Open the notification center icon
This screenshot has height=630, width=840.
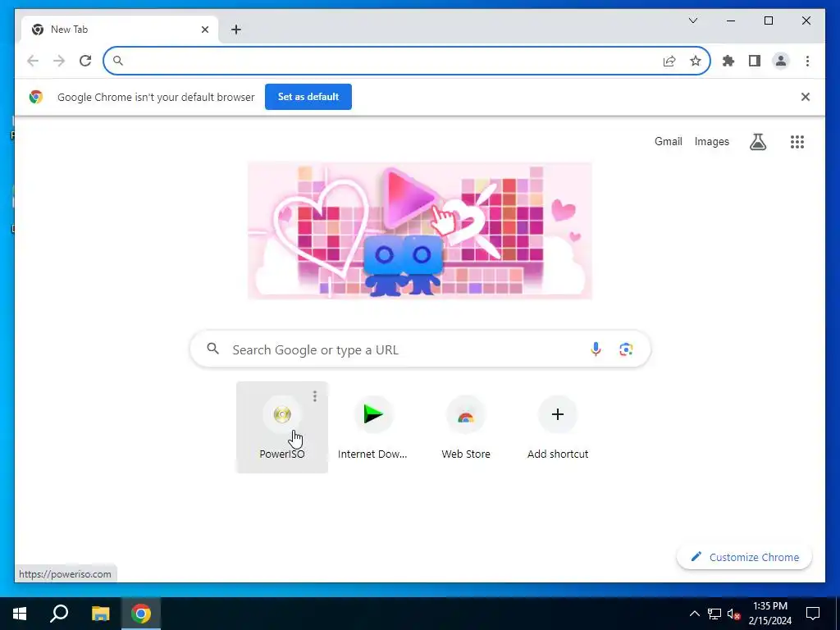pos(813,614)
